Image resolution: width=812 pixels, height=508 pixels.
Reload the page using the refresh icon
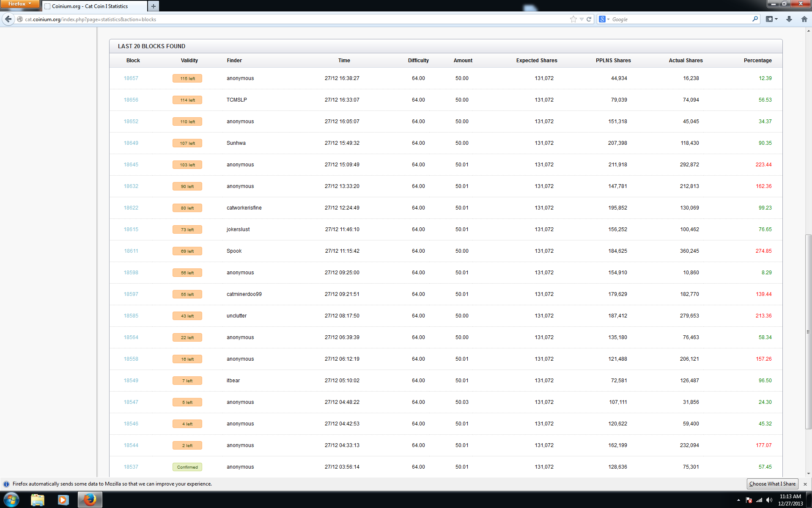click(589, 19)
